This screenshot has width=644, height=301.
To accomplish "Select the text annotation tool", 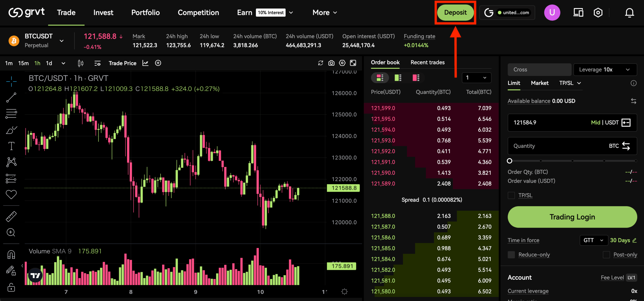I will pos(11,146).
